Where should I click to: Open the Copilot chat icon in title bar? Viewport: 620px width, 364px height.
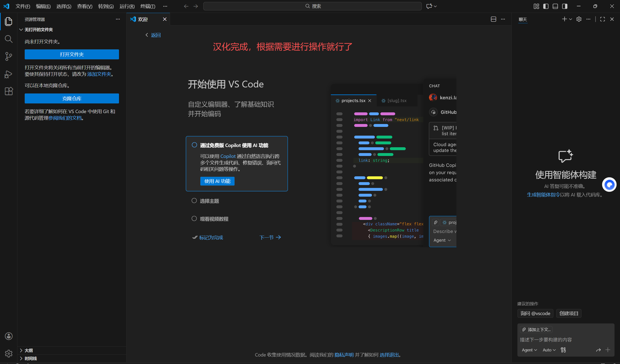(429, 6)
